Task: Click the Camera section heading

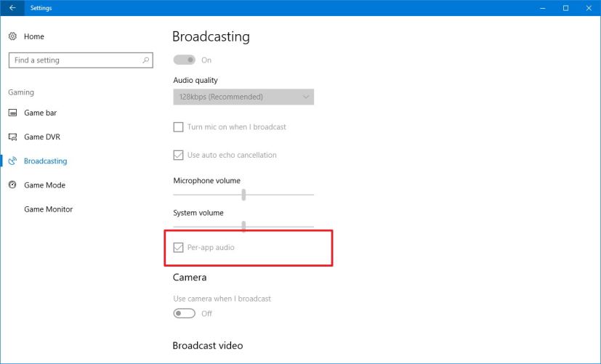Action: [190, 277]
